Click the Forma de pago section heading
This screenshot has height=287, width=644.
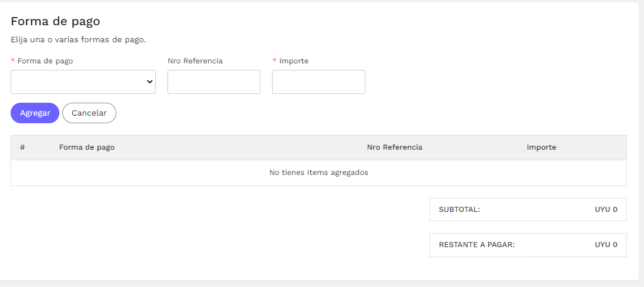pyautogui.click(x=55, y=21)
